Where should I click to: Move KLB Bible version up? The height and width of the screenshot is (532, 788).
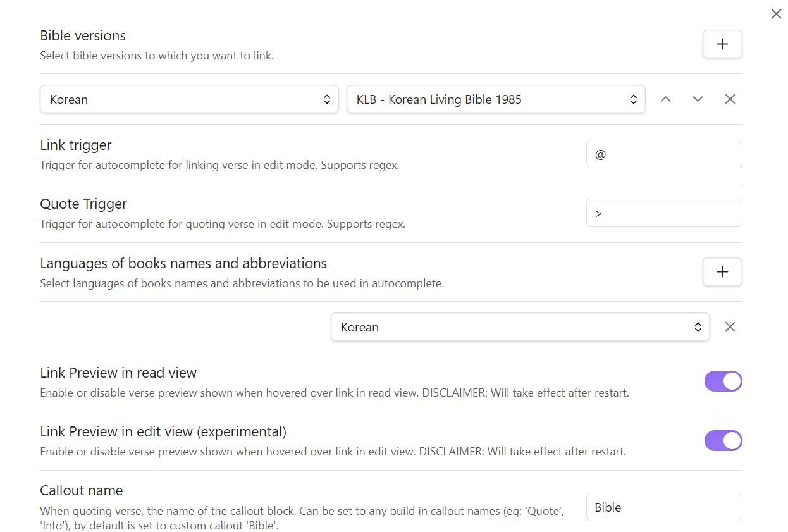pyautogui.click(x=665, y=99)
